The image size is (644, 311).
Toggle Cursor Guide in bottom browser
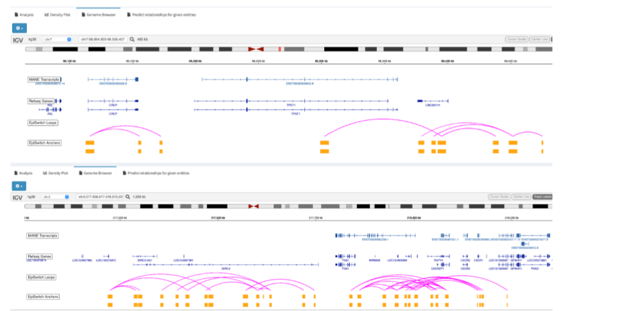[x=499, y=197]
